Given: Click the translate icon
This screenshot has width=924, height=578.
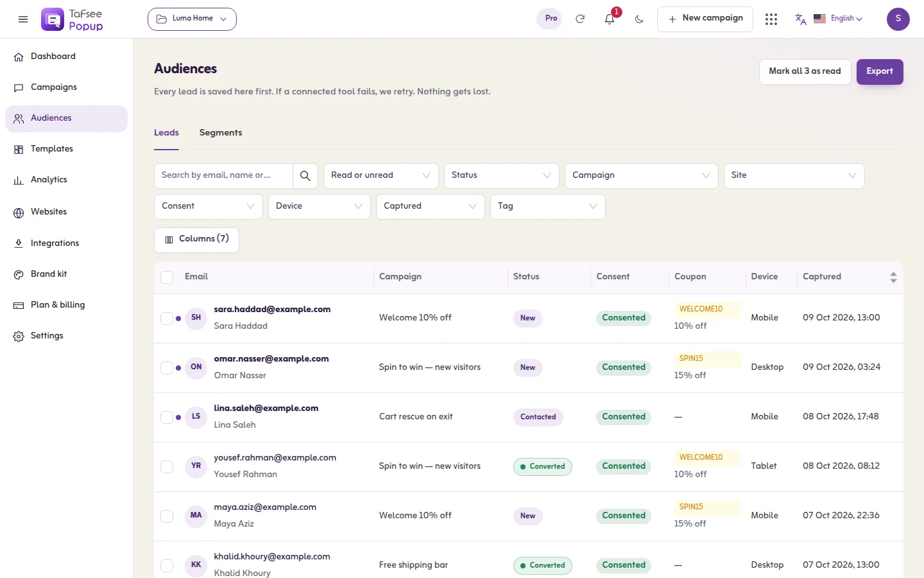Looking at the screenshot, I should click(x=800, y=19).
